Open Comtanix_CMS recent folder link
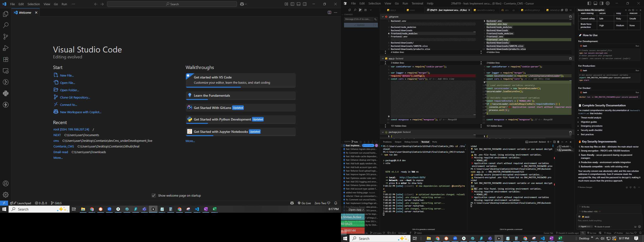The image size is (644, 242). (63, 147)
